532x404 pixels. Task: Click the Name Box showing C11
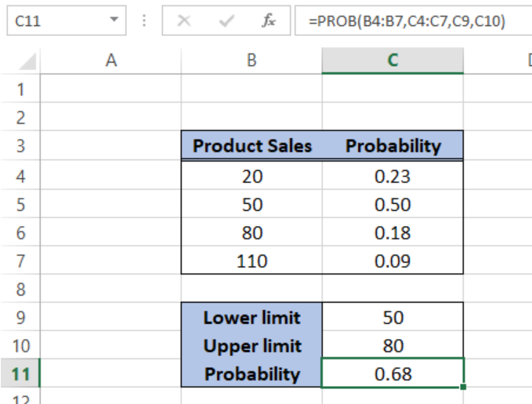[x=67, y=20]
